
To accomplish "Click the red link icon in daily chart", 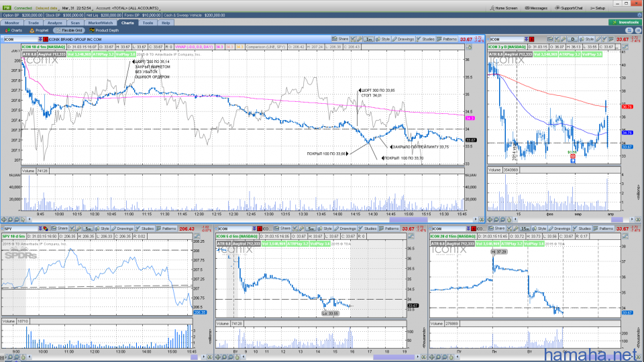I will pyautogui.click(x=531, y=39).
